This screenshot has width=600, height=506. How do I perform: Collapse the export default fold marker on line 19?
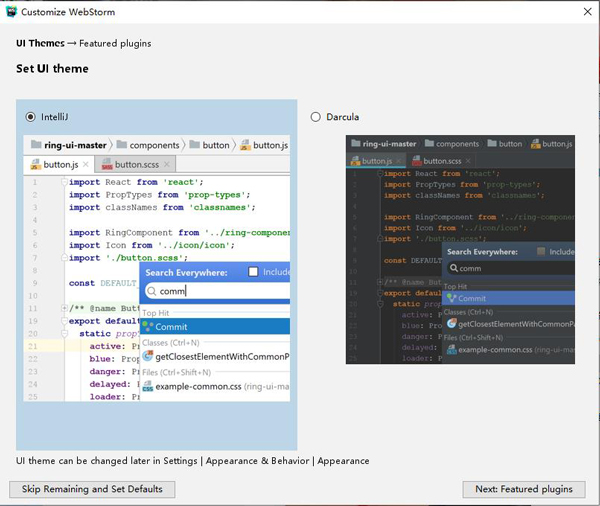(65, 321)
